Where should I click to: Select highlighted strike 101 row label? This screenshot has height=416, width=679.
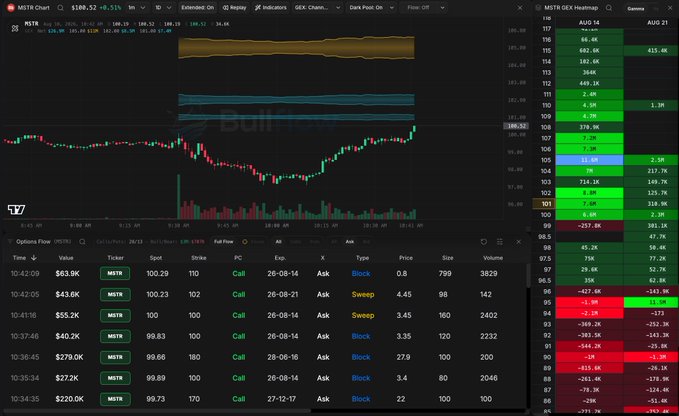(x=543, y=204)
